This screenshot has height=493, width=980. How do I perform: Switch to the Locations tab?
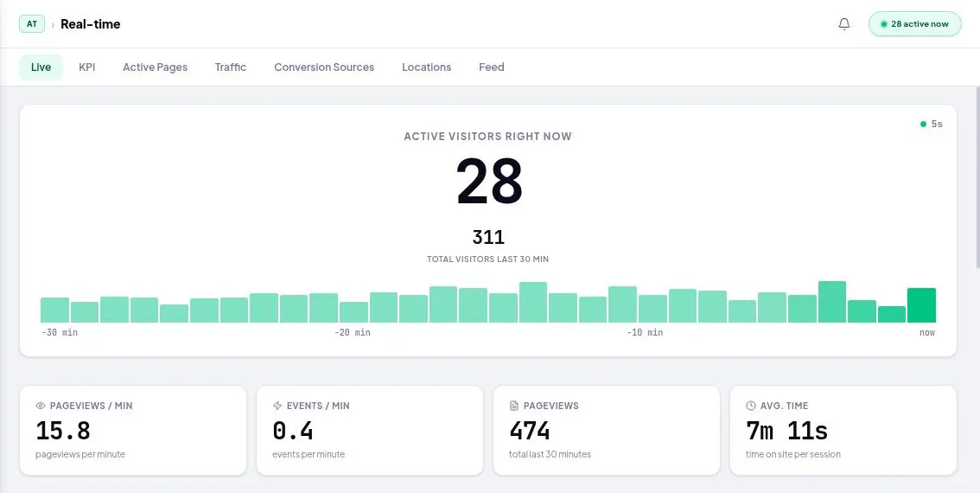426,67
